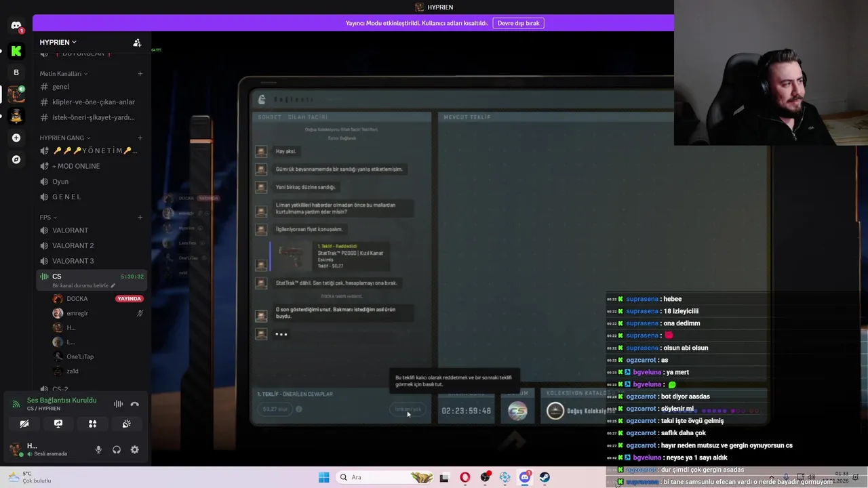
Task: Turn on camera in voice panel
Action: point(24,424)
